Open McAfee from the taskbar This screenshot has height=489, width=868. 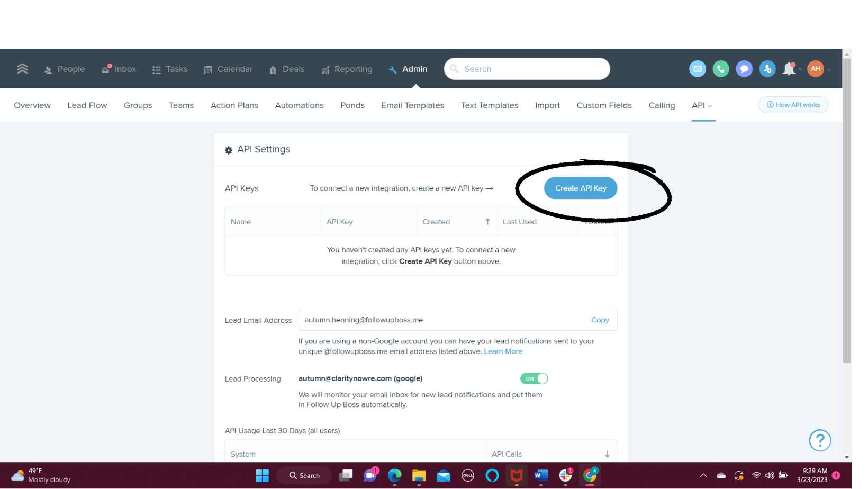(517, 476)
